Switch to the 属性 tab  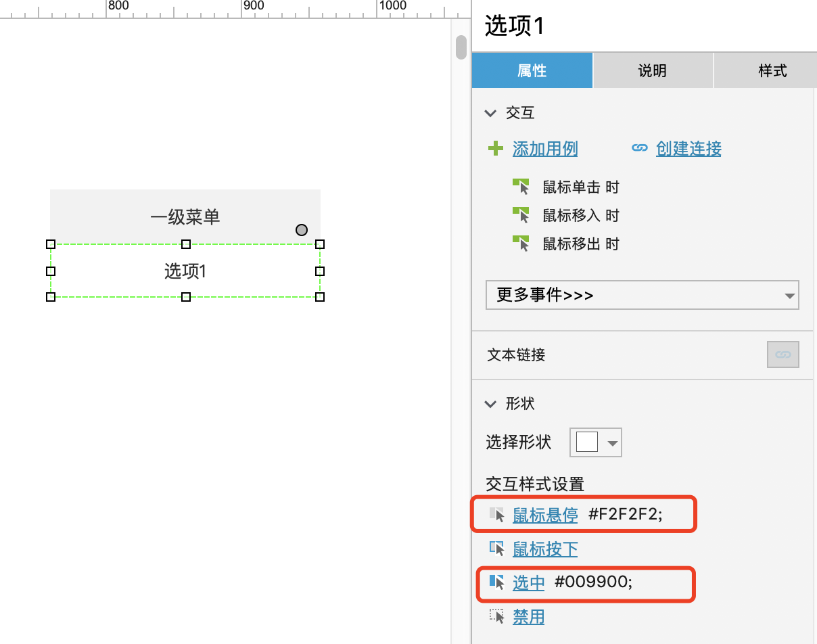532,70
